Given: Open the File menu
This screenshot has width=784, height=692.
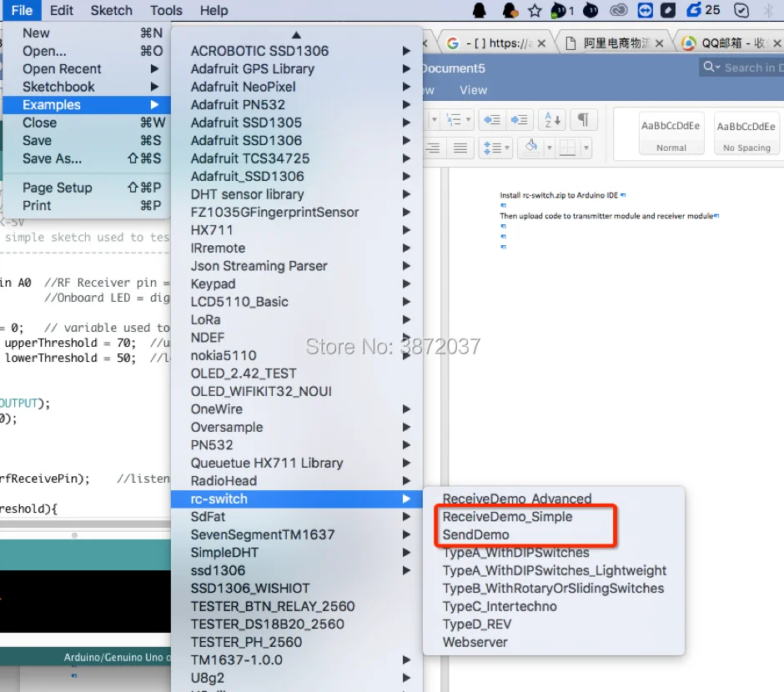Looking at the screenshot, I should [22, 10].
